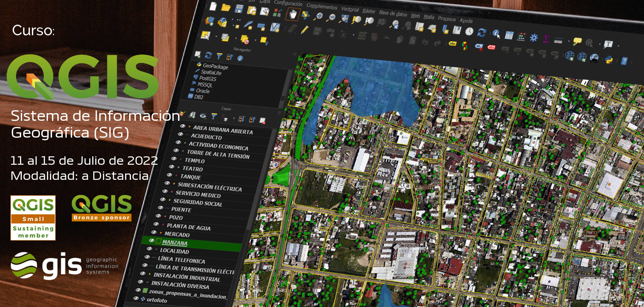Click the Filter Legend button in Capas

pos(214,116)
